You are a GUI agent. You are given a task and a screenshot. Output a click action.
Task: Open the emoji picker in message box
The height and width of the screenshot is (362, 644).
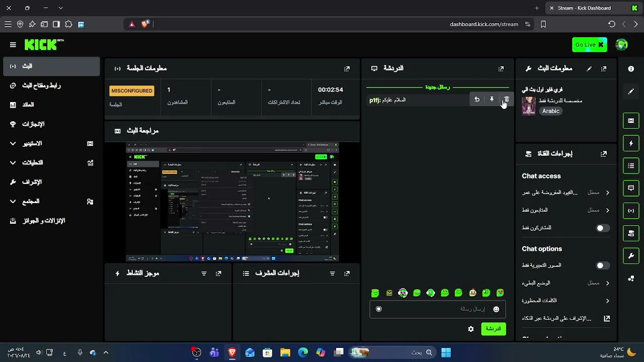(496, 309)
